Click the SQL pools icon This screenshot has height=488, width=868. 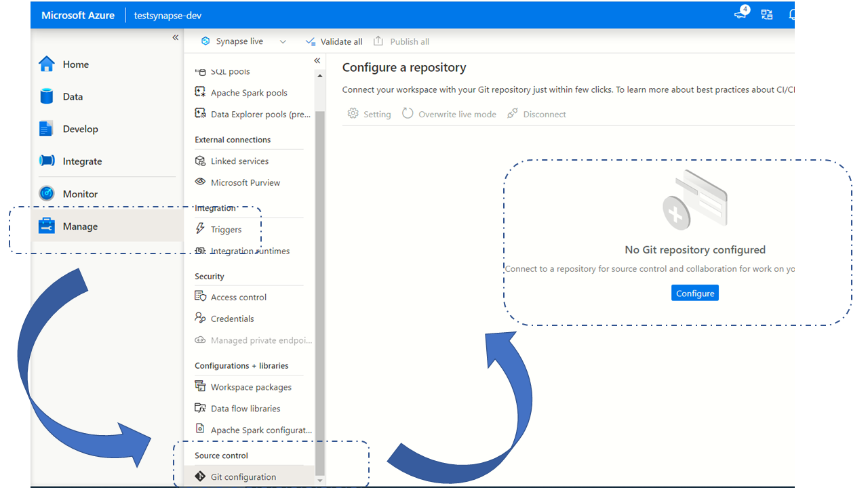pos(200,71)
